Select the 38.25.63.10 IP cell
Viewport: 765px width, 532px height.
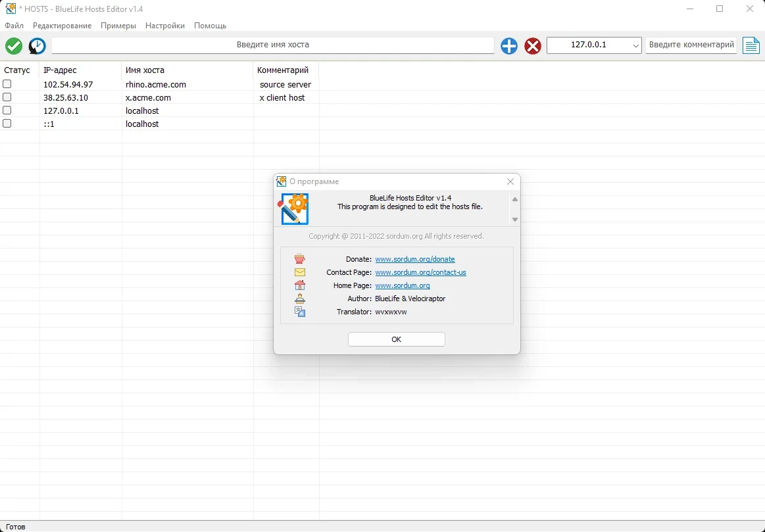tap(80, 97)
